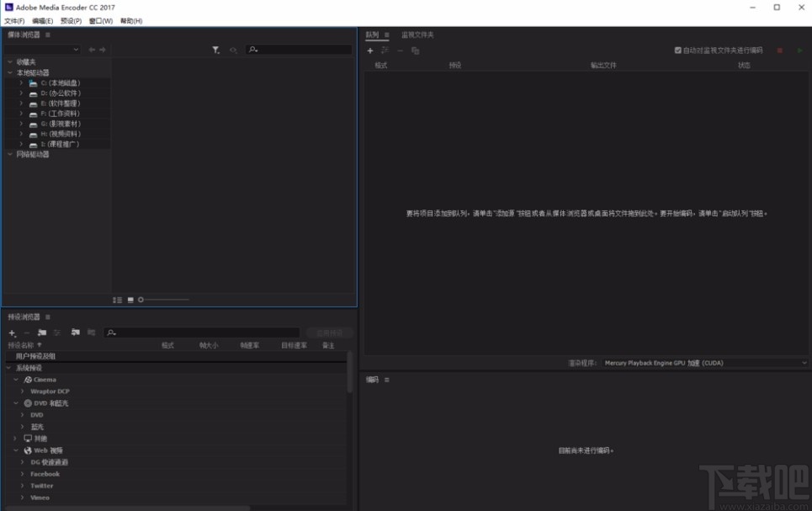
Task: Collapse the 本地驱动器 Local Drives node
Action: (x=10, y=72)
